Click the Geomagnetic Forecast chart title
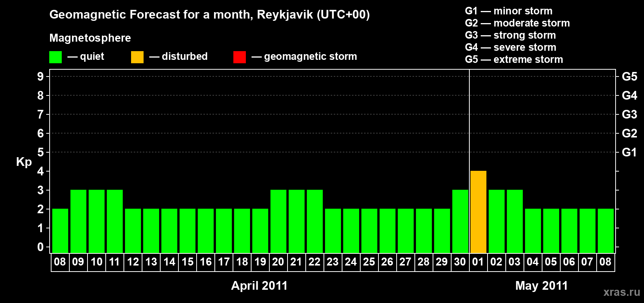The height and width of the screenshot is (303, 644). tap(209, 15)
